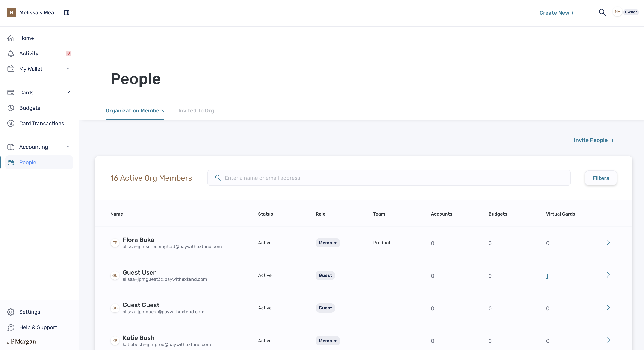Click the magnifier icon in member search
This screenshot has width=644, height=350.
218,178
